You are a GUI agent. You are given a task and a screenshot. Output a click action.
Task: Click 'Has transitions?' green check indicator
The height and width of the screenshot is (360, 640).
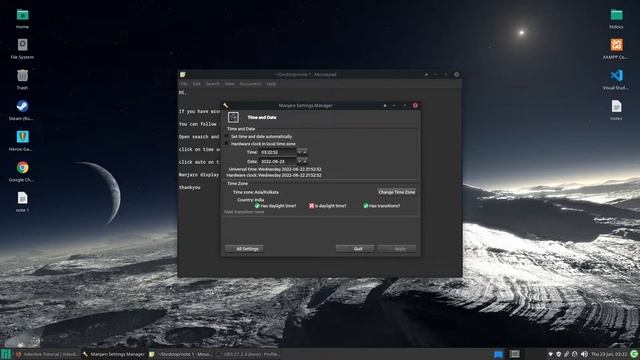tap(366, 206)
